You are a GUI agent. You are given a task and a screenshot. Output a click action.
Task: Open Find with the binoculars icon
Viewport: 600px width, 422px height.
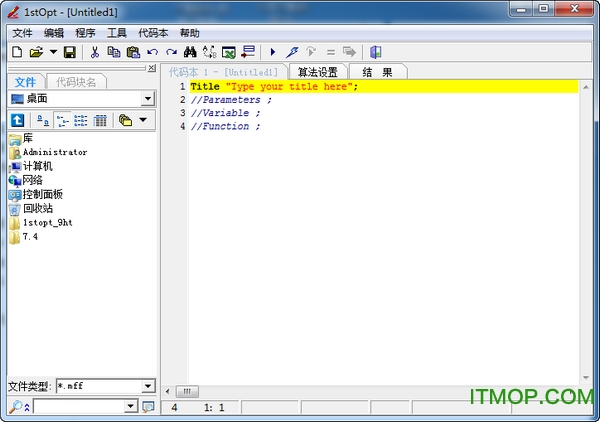pos(191,52)
